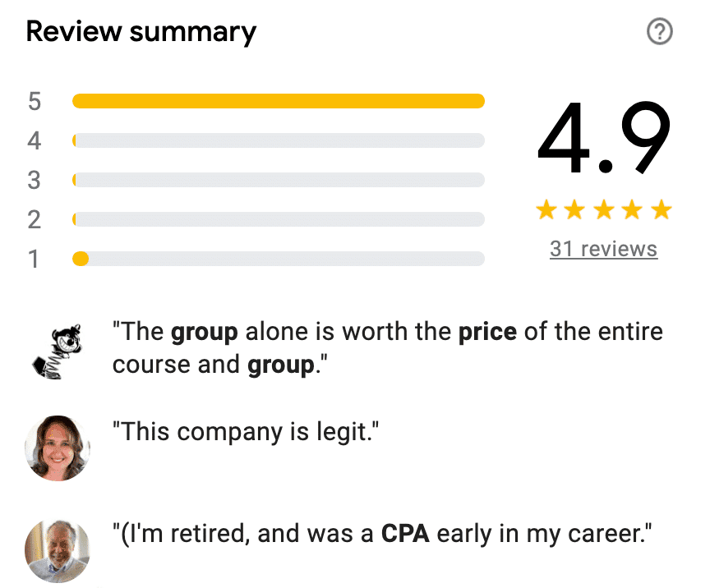Click the Review summary heading
This screenshot has height=588, width=710.
point(141,31)
